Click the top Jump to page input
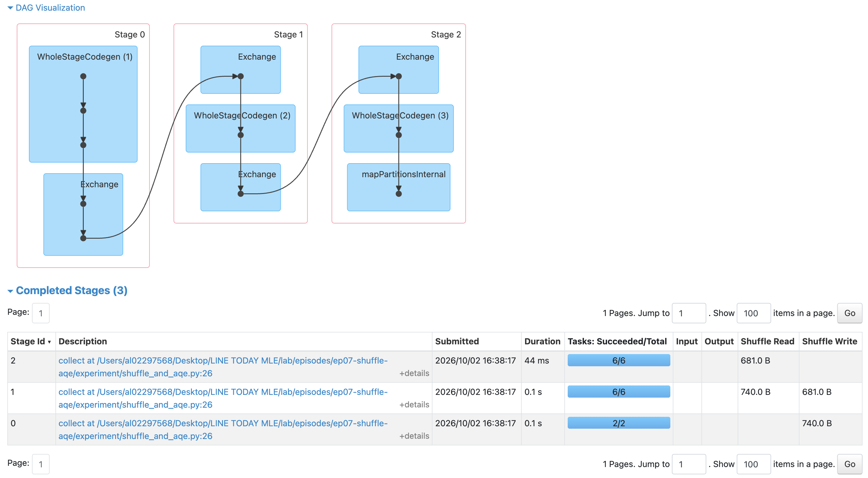The height and width of the screenshot is (478, 868). [x=689, y=313]
